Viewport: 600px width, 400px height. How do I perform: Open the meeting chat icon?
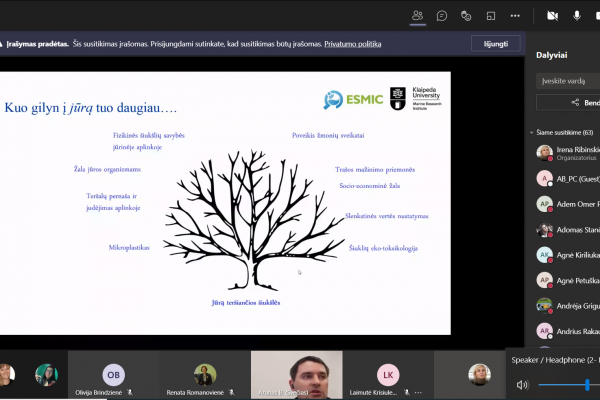442,16
